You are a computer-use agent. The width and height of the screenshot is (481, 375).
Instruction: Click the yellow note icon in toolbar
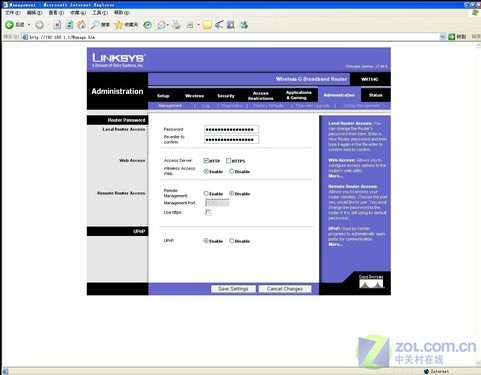pyautogui.click(x=207, y=25)
